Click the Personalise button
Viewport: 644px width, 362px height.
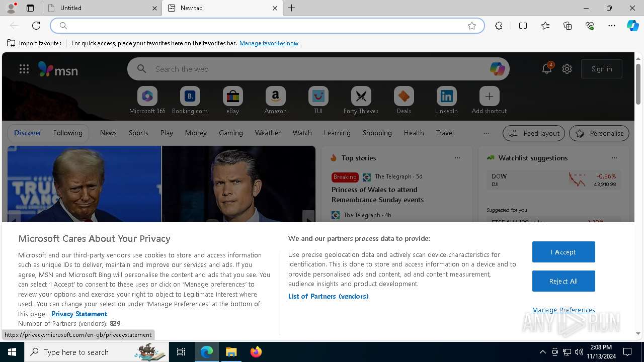coord(599,133)
